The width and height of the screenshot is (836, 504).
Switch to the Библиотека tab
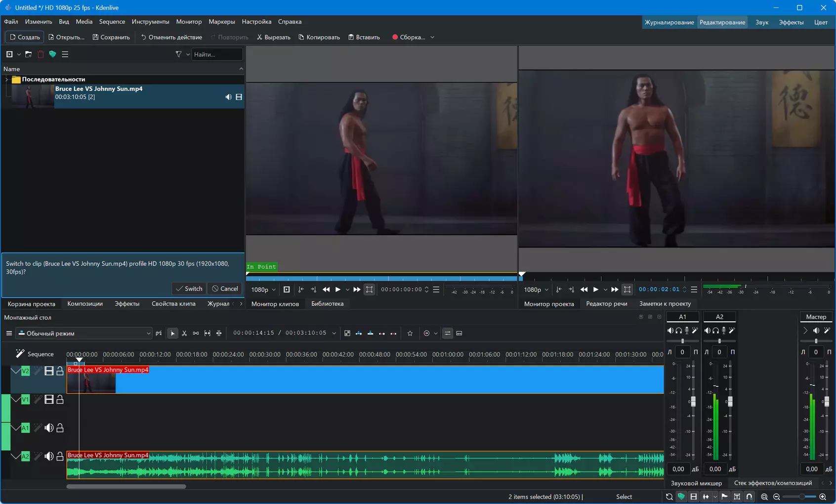click(327, 304)
